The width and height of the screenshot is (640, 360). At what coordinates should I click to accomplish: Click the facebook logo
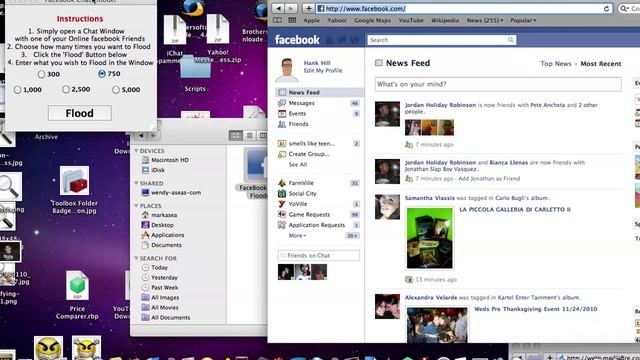click(x=297, y=40)
